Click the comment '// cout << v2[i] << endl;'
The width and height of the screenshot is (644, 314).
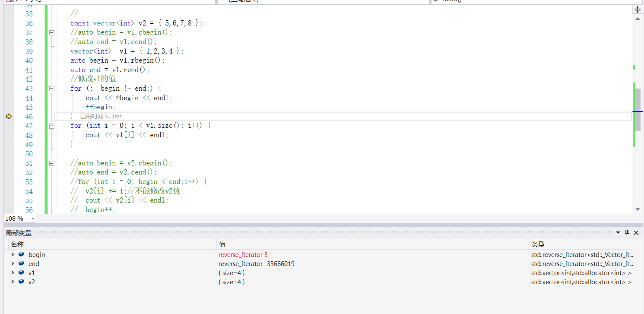point(120,200)
